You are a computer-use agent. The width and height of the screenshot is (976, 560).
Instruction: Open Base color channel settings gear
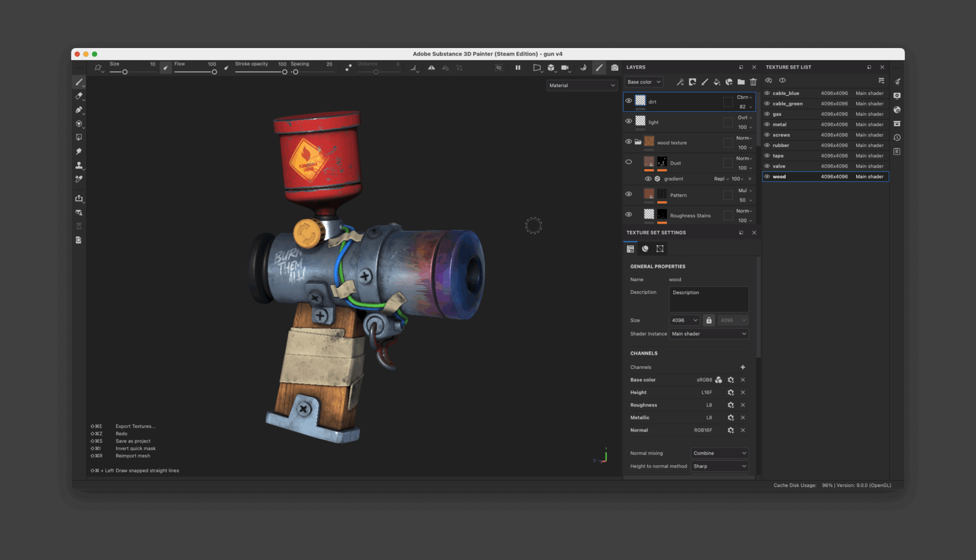point(730,380)
